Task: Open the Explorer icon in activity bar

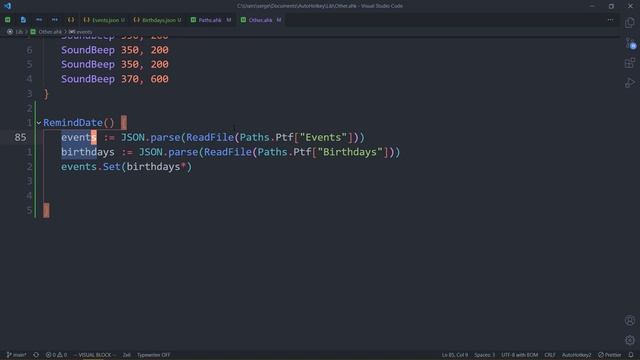Action: [630, 22]
